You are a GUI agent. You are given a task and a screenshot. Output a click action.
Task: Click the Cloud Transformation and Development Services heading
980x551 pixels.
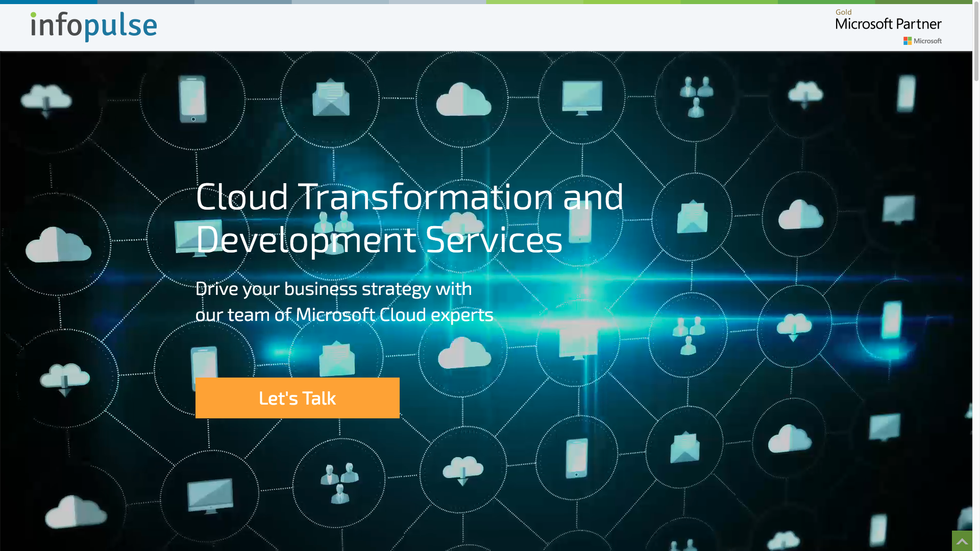tap(409, 218)
